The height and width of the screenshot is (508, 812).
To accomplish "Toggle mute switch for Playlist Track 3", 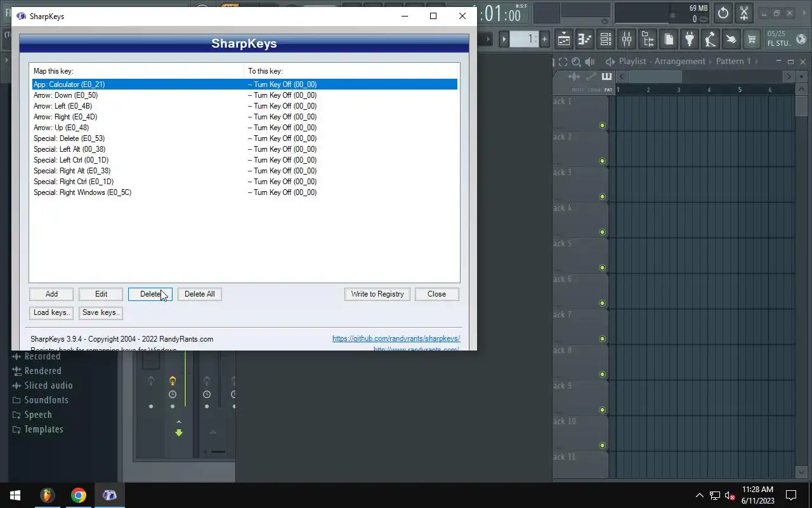I will [x=603, y=197].
